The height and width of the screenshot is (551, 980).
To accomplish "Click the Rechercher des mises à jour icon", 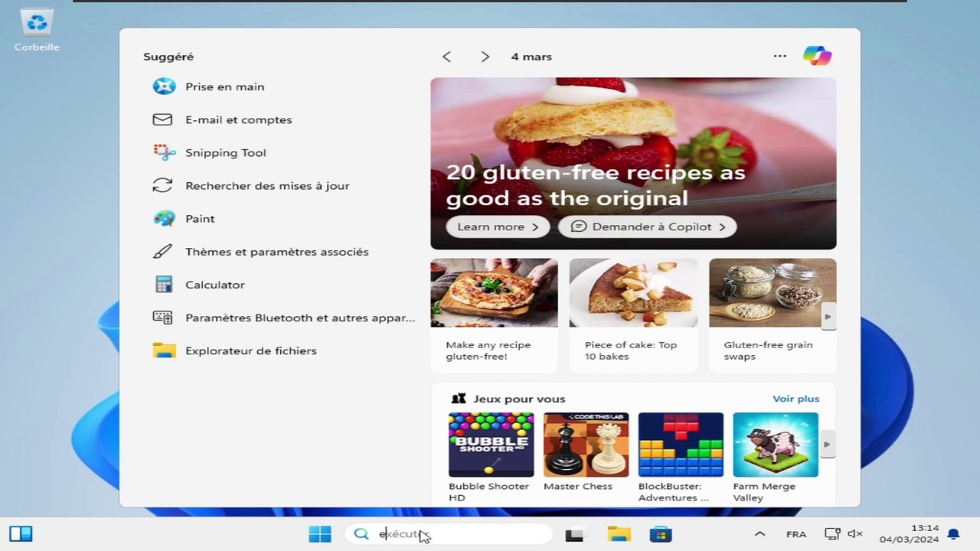I will 162,185.
